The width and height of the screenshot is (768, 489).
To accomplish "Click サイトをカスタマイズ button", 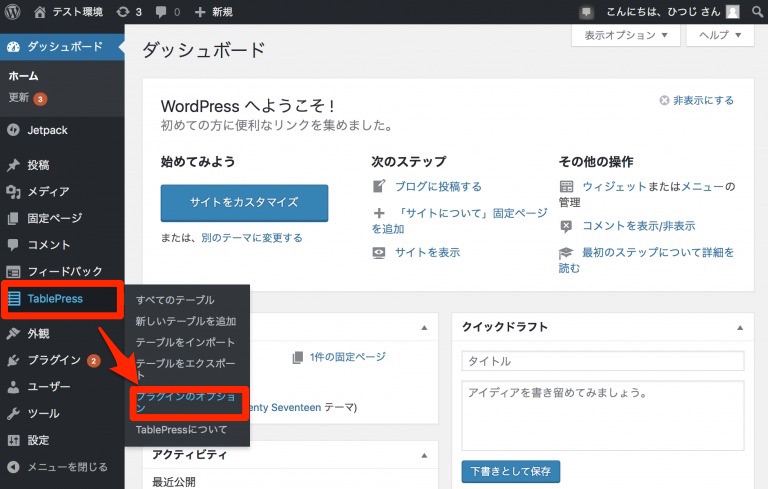I will (244, 202).
